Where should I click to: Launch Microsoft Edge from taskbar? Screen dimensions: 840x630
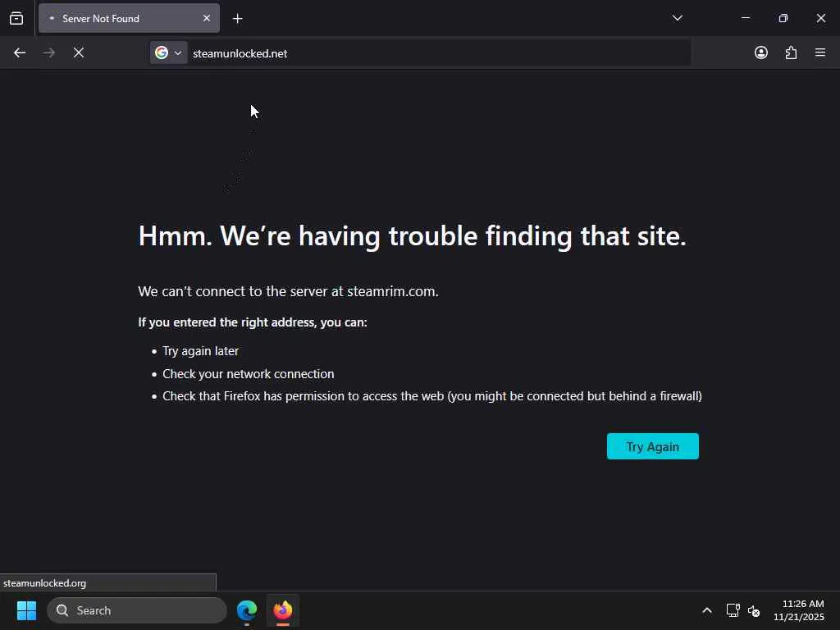point(247,610)
